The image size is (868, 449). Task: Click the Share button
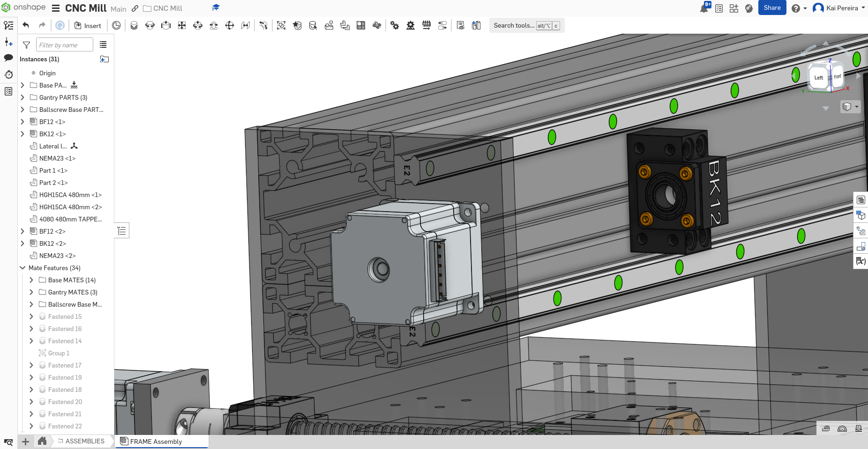click(772, 7)
